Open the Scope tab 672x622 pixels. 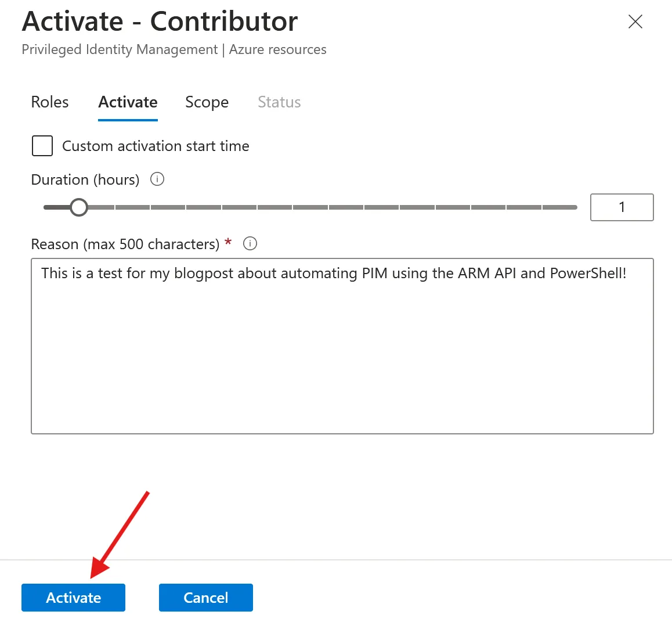207,102
